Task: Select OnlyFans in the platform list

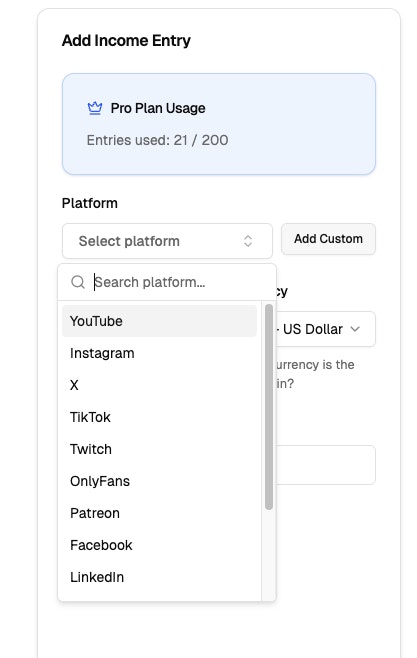Action: (159, 481)
